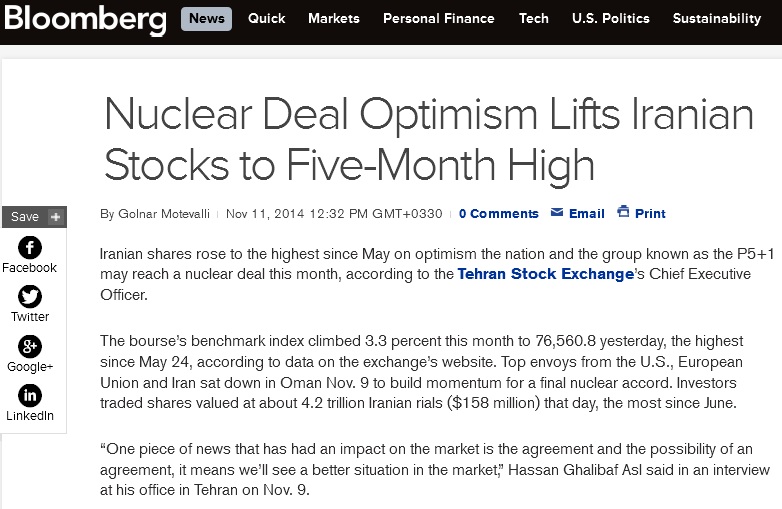This screenshot has height=509, width=782.
Task: Click the Print link text
Action: click(650, 214)
